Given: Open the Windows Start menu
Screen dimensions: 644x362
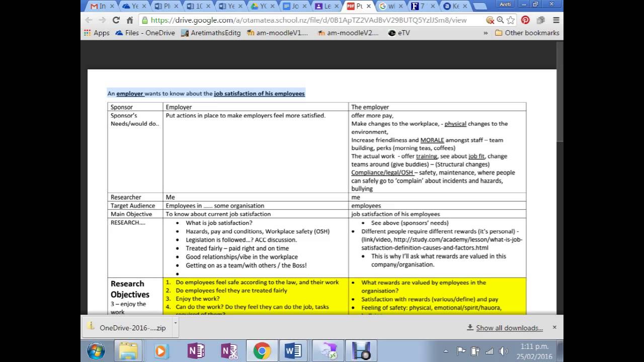Looking at the screenshot, I should point(96,351).
